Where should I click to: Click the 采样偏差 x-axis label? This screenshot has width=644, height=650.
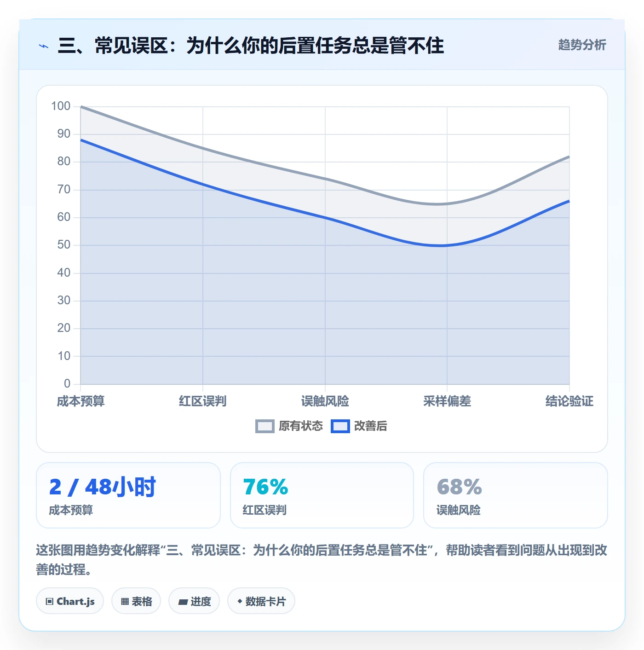click(x=447, y=401)
